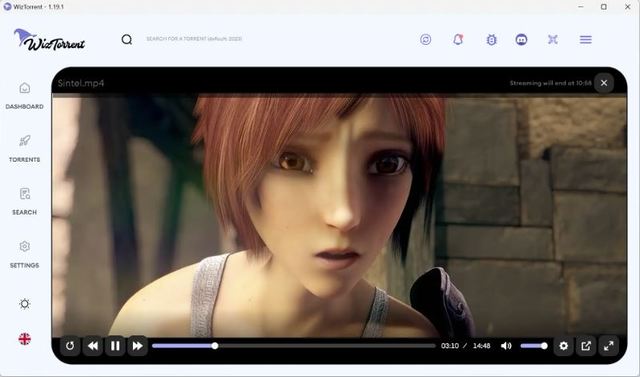Open the video player settings gear
The width and height of the screenshot is (640, 377).
(x=563, y=346)
